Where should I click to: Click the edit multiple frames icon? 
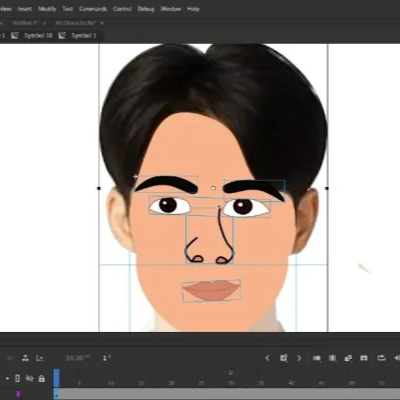[x=332, y=358]
